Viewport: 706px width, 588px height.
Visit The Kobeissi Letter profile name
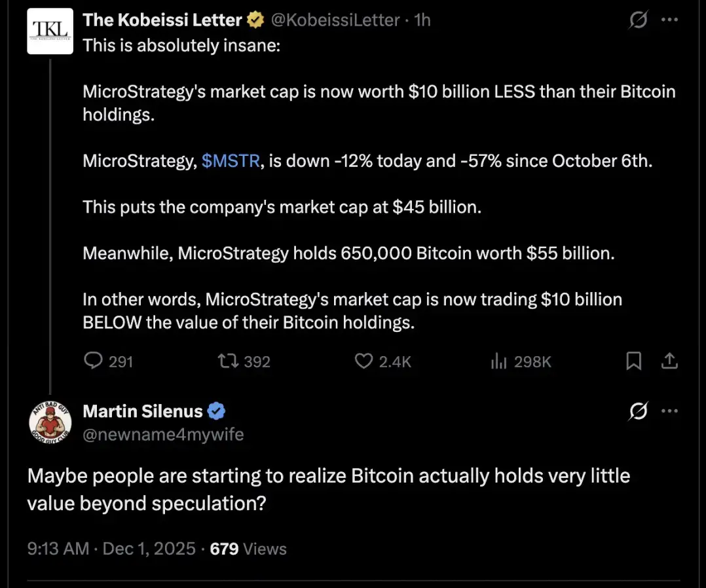point(162,20)
